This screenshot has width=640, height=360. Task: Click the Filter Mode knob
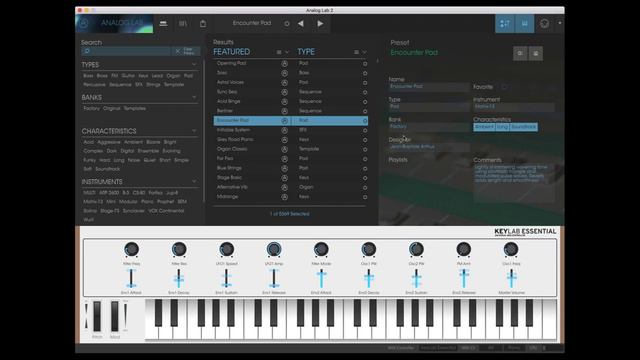pyautogui.click(x=321, y=249)
